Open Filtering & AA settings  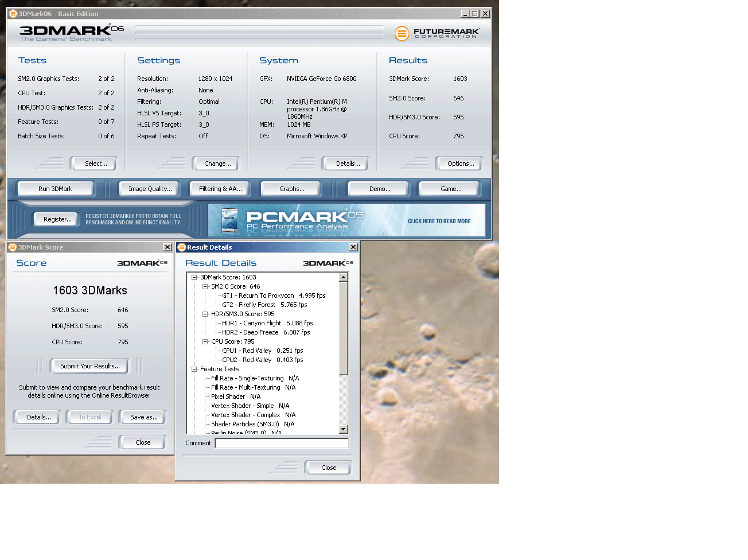point(220,189)
